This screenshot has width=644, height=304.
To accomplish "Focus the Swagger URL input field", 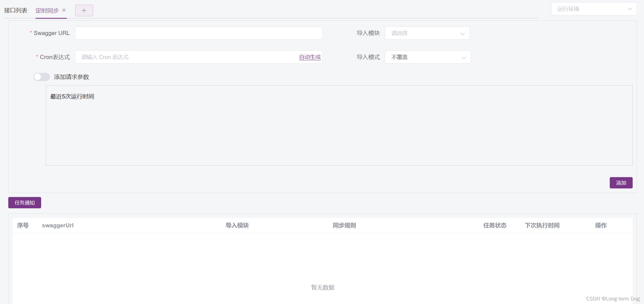I will [198, 33].
